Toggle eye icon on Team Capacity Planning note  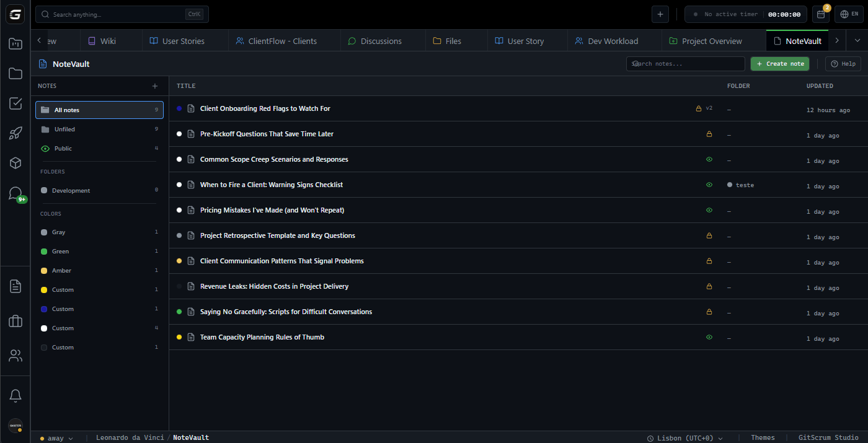pyautogui.click(x=709, y=337)
